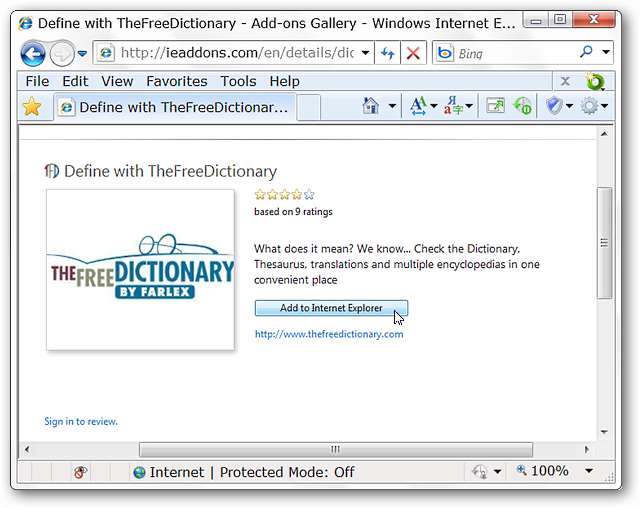
Task: Click the full screen window icon
Action: click(495, 106)
